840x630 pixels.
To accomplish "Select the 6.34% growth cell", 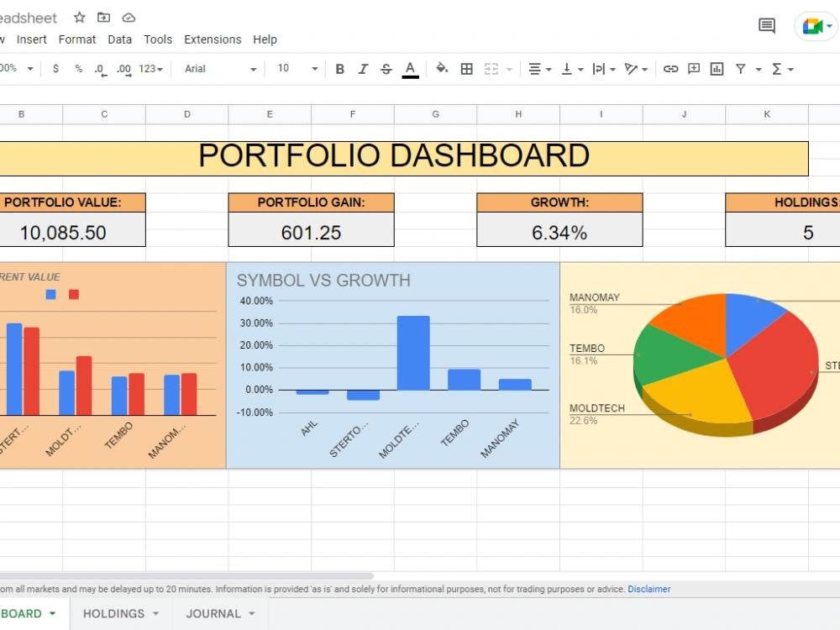I will 559,230.
